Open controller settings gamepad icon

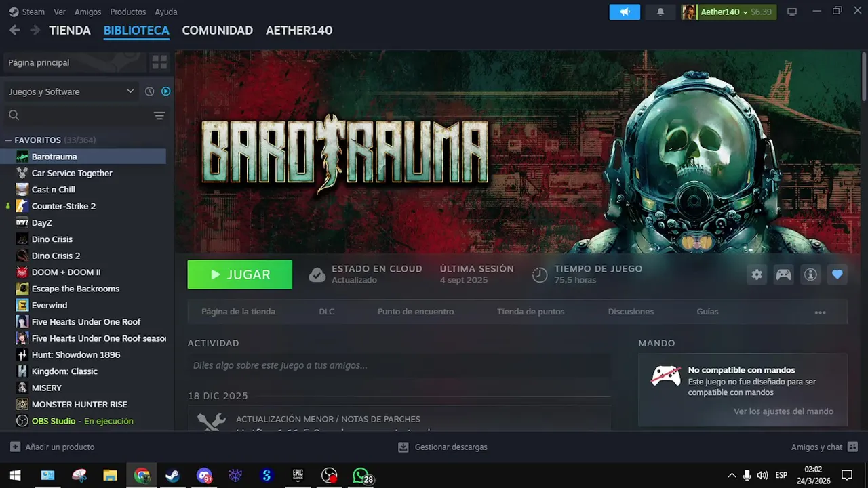(783, 274)
